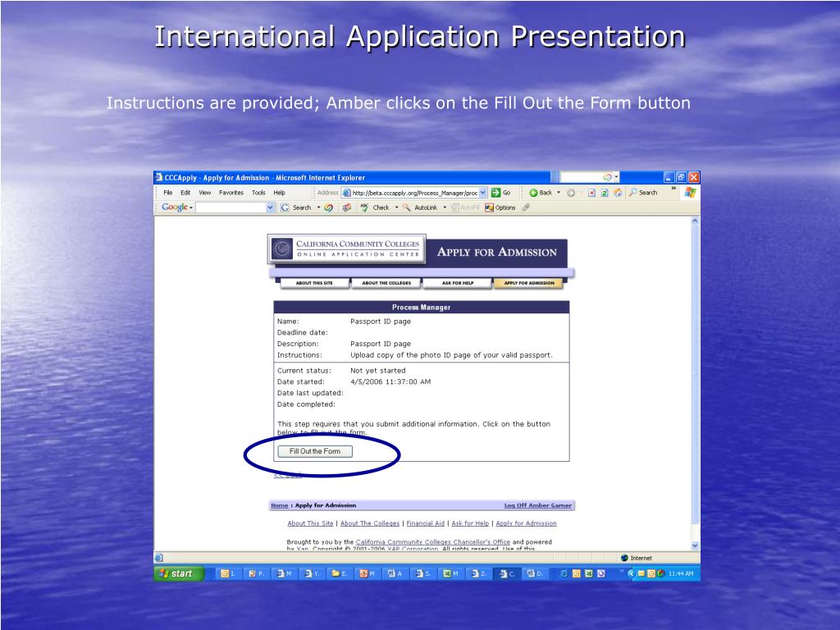Image resolution: width=840 pixels, height=630 pixels.
Task: Stop page loading with the Stop icon
Action: [x=591, y=193]
